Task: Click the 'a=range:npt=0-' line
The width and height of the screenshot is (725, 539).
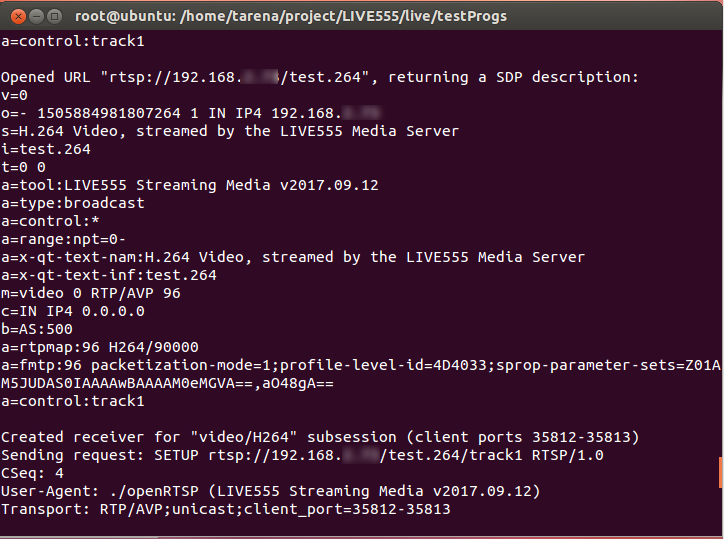Action: tap(63, 239)
